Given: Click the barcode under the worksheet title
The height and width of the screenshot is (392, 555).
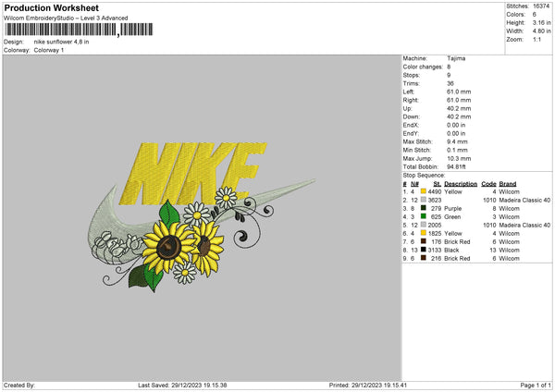Looking at the screenshot, I should 79,30.
